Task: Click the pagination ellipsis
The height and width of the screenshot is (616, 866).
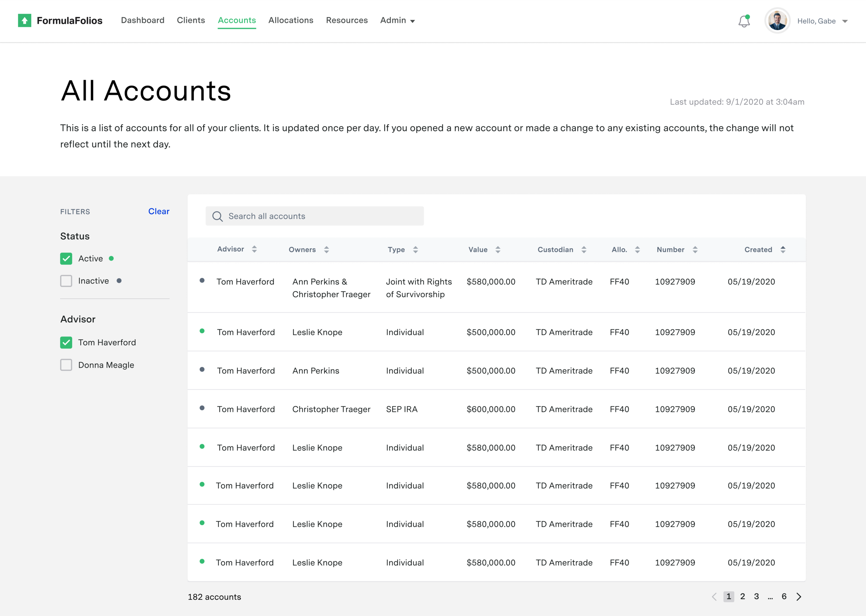Action: click(x=770, y=598)
